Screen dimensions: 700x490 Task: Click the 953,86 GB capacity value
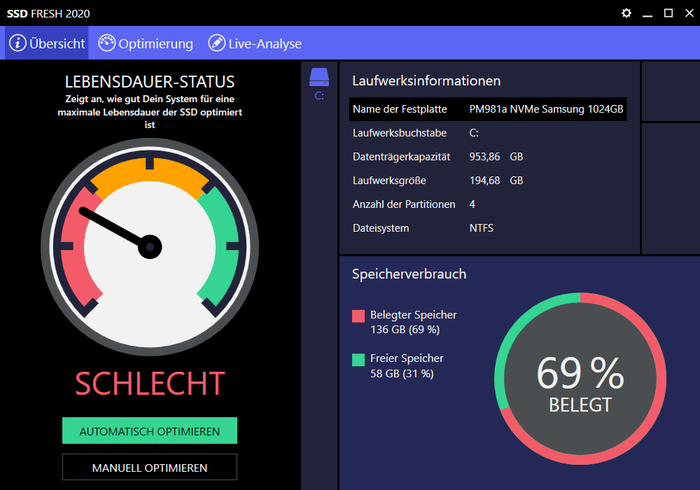[496, 157]
